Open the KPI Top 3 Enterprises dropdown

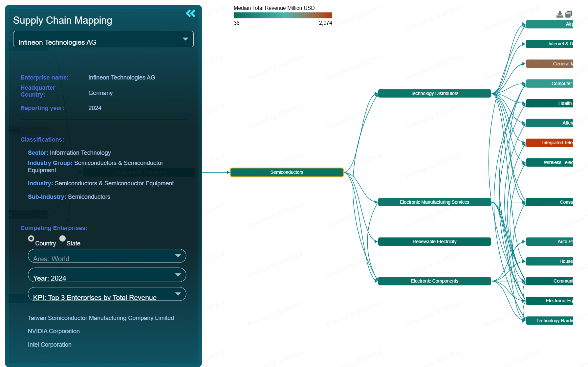(x=107, y=294)
